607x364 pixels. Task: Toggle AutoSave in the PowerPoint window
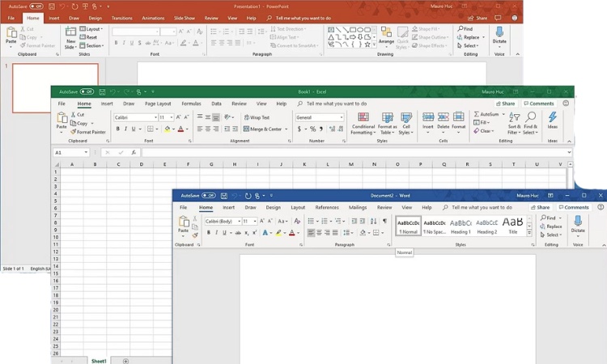click(x=36, y=6)
